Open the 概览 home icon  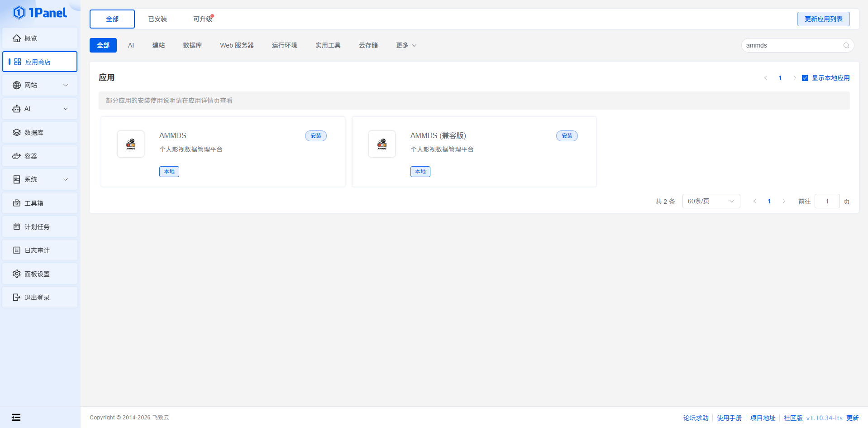click(17, 38)
